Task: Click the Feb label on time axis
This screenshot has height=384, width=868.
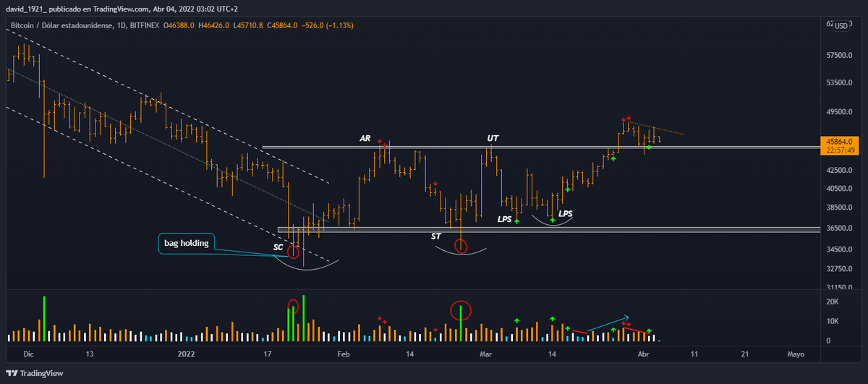Action: coord(344,354)
